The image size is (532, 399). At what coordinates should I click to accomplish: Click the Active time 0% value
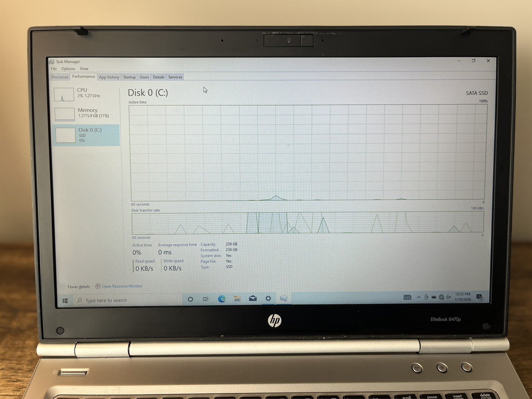tap(137, 253)
